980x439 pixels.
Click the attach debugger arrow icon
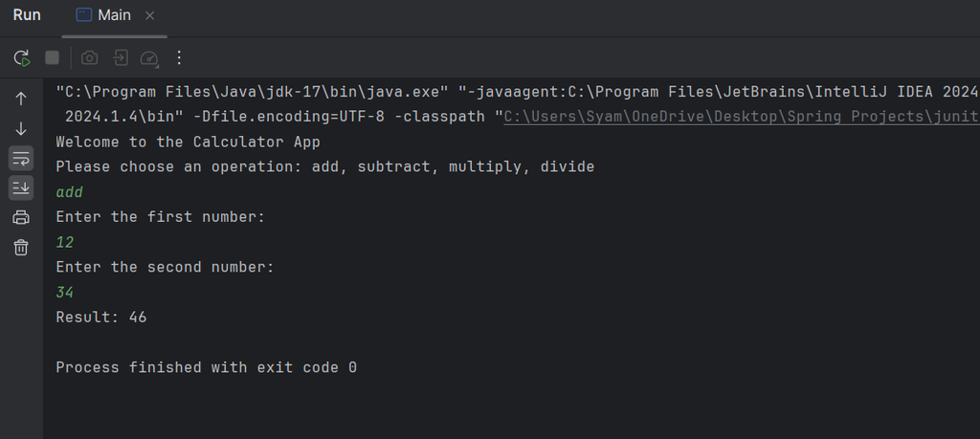click(120, 58)
